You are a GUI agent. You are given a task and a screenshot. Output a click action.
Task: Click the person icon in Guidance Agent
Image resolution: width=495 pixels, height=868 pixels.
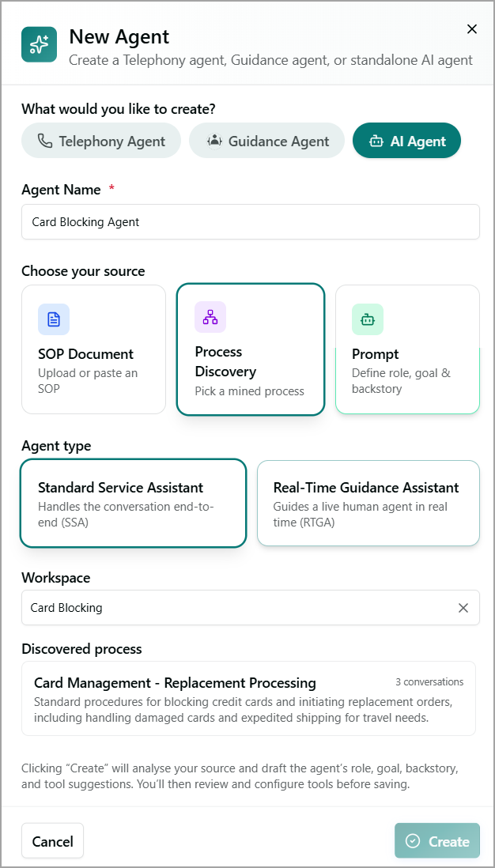click(x=213, y=141)
